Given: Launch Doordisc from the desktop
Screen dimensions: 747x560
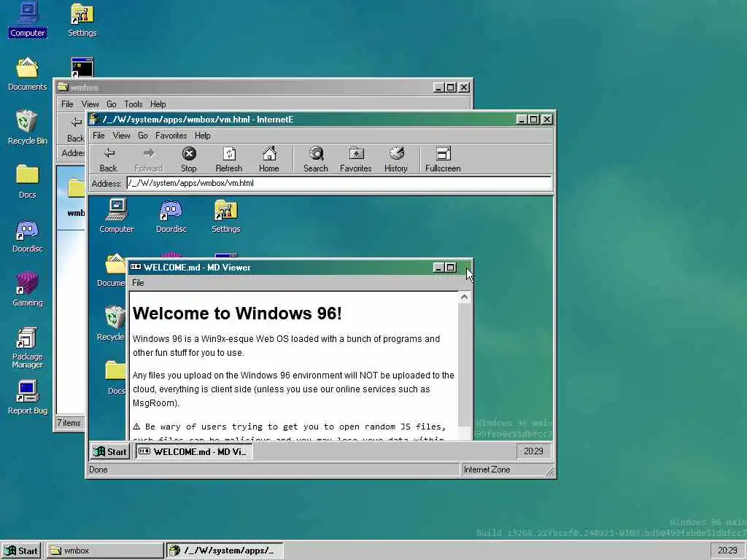Looking at the screenshot, I should [27, 236].
